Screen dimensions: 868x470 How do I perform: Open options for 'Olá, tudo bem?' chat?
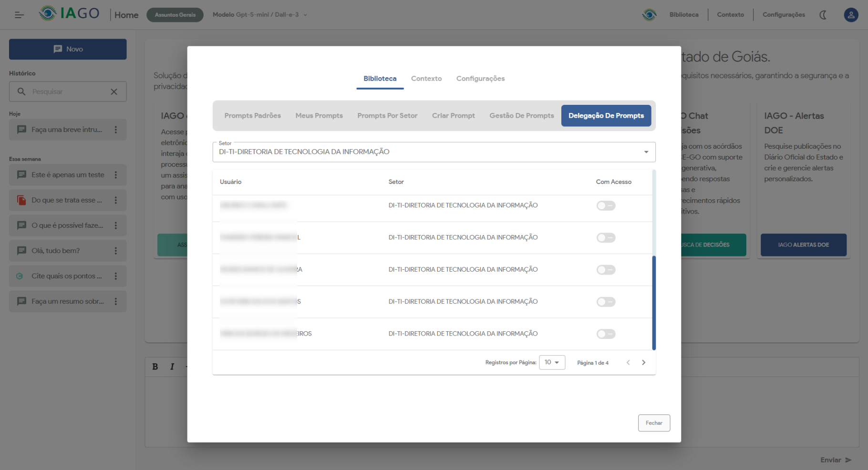(116, 251)
